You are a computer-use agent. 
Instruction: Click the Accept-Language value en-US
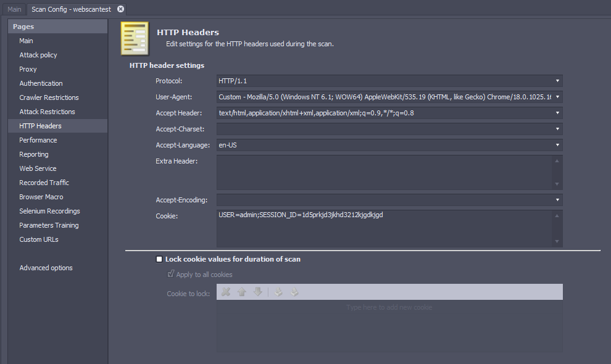click(228, 145)
